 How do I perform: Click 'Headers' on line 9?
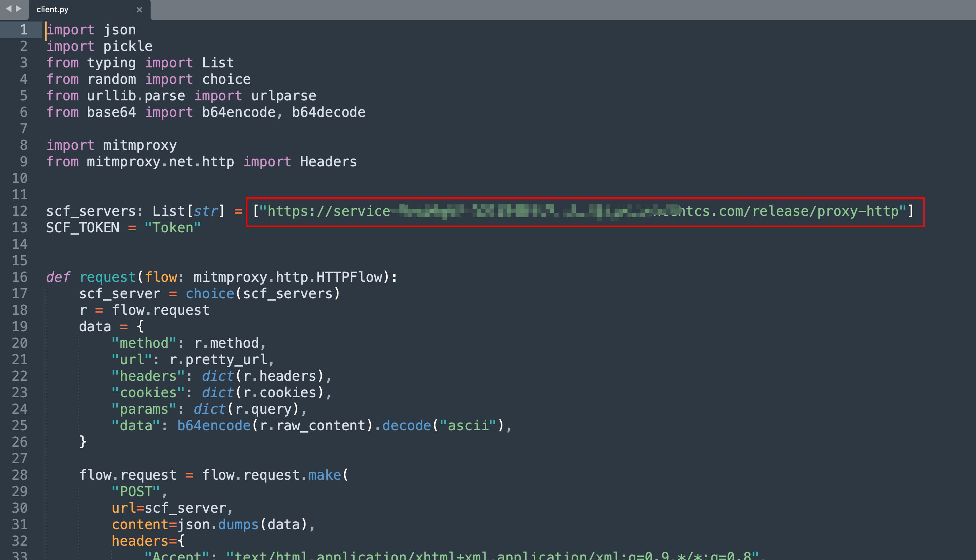328,162
